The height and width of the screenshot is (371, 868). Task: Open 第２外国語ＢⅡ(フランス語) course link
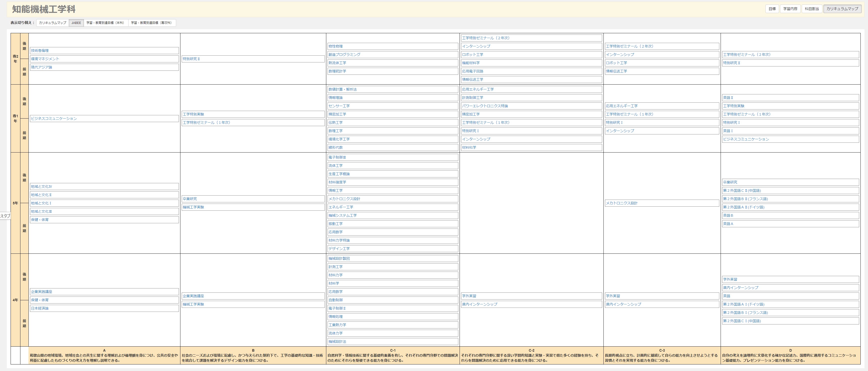click(x=745, y=199)
